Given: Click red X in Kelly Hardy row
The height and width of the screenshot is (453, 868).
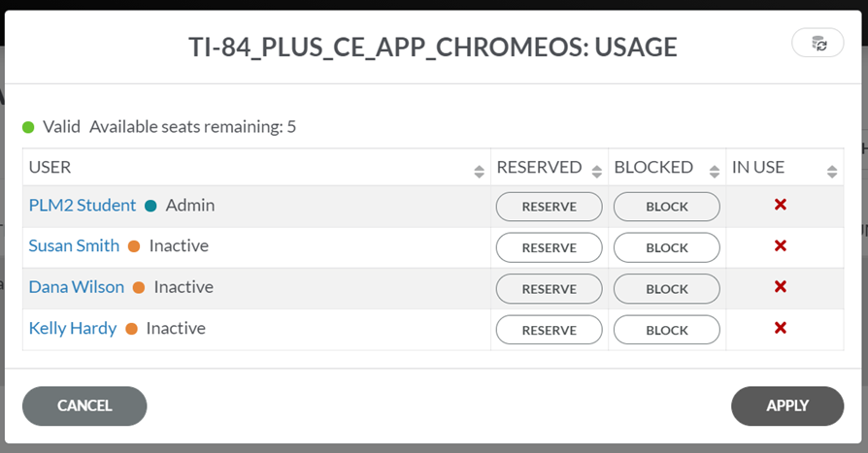Looking at the screenshot, I should point(780,328).
